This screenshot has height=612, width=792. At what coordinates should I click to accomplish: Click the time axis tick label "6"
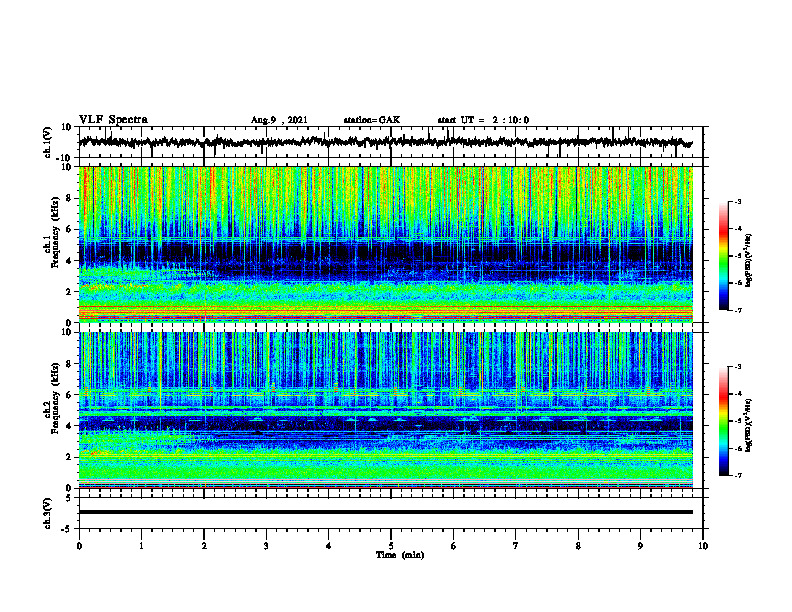[x=454, y=546]
